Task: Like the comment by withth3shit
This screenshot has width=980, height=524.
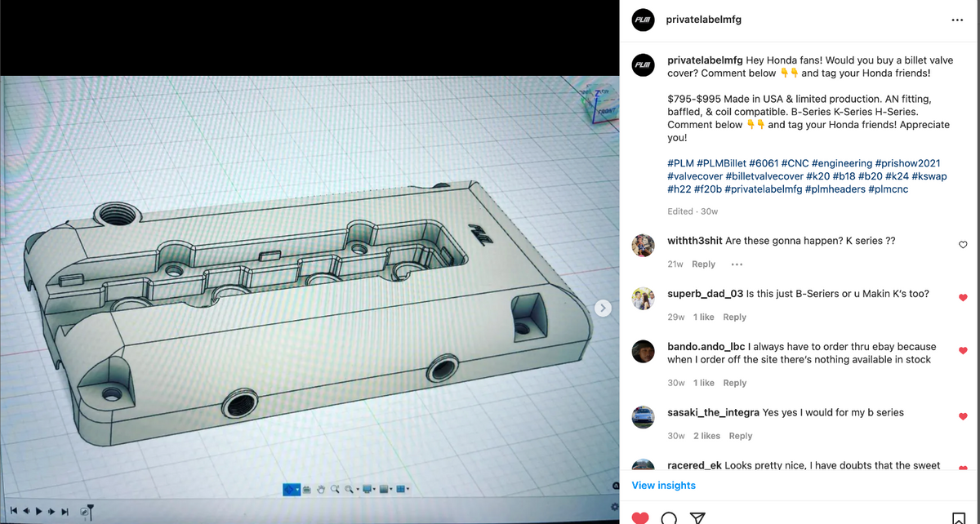Action: pyautogui.click(x=963, y=245)
